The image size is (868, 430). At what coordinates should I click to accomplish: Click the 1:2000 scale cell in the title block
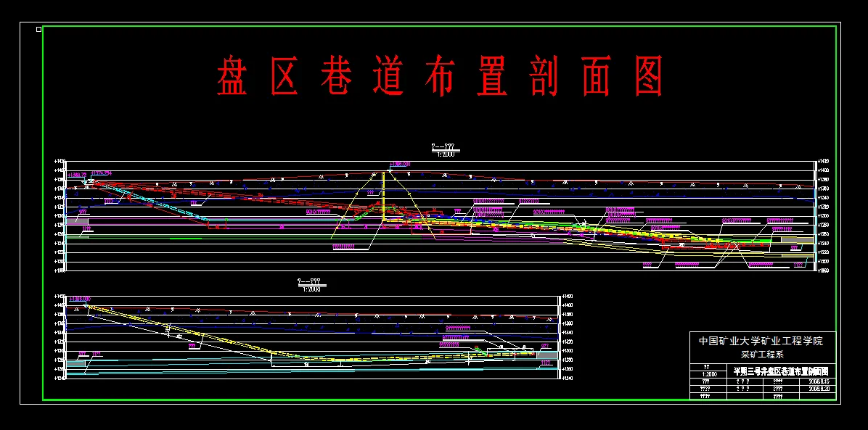[x=707, y=374]
